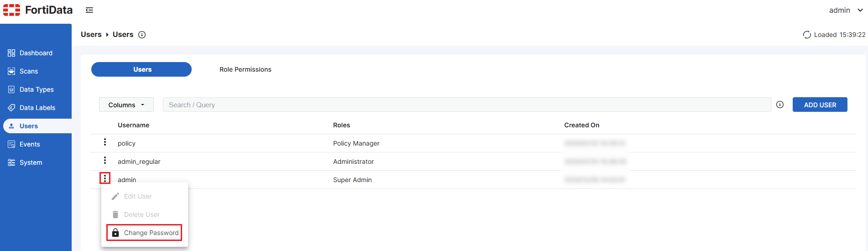Click the refresh icon next to Loaded time
The image size is (868, 251).
[807, 35]
